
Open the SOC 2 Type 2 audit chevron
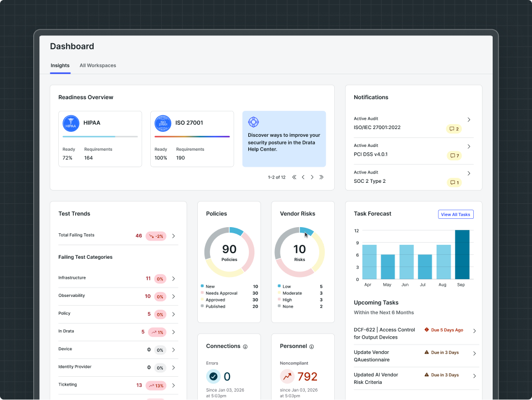[469, 173]
